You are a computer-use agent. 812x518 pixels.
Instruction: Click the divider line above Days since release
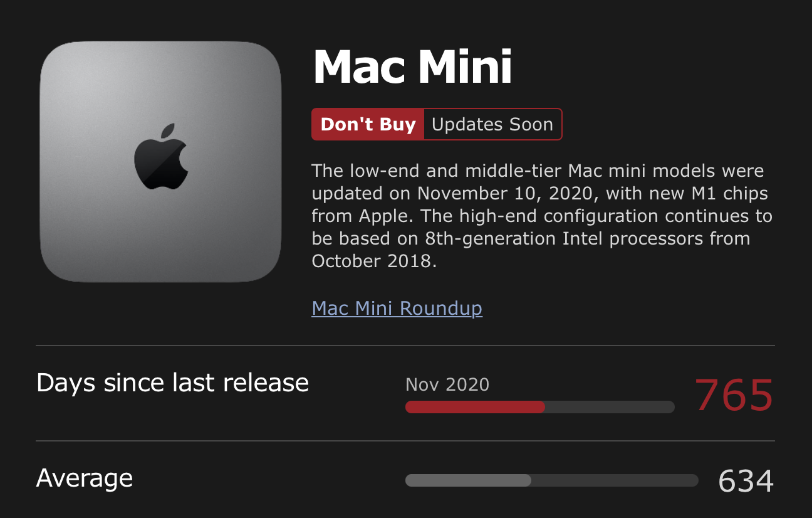(405, 346)
